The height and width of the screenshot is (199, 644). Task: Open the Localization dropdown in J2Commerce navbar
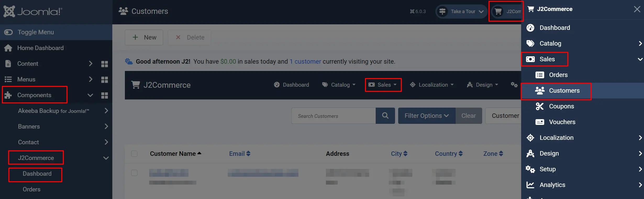tap(432, 85)
